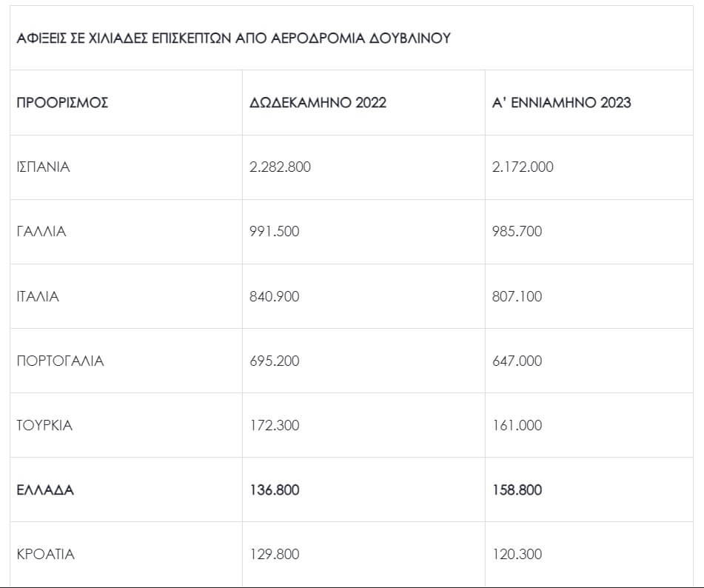The height and width of the screenshot is (588, 704).
Task: Select the ΚΡΟΑΤΙΑ row label
Action: coord(46,555)
